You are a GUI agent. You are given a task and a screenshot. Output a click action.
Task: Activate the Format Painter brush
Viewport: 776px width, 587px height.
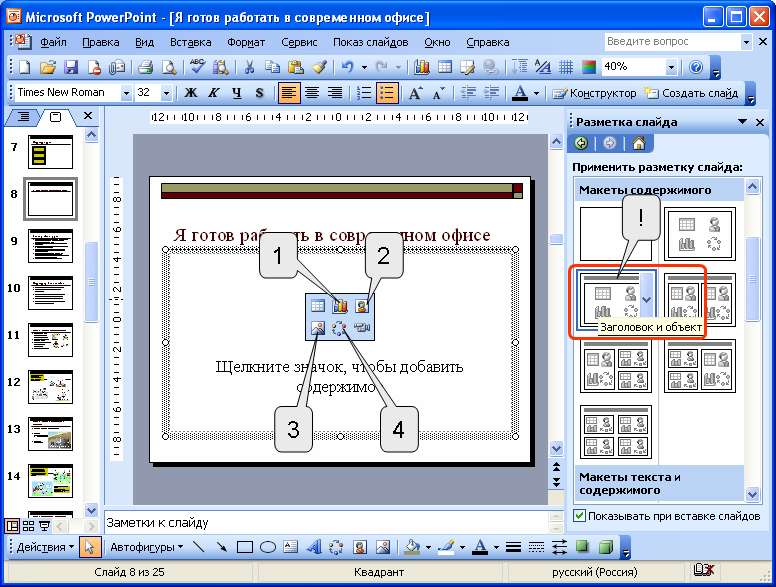click(x=319, y=67)
